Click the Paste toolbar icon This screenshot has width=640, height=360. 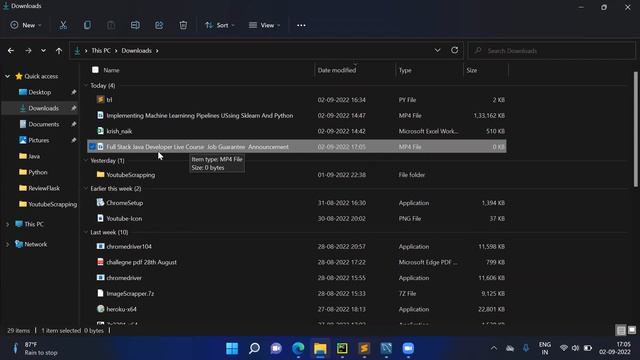coord(111,25)
